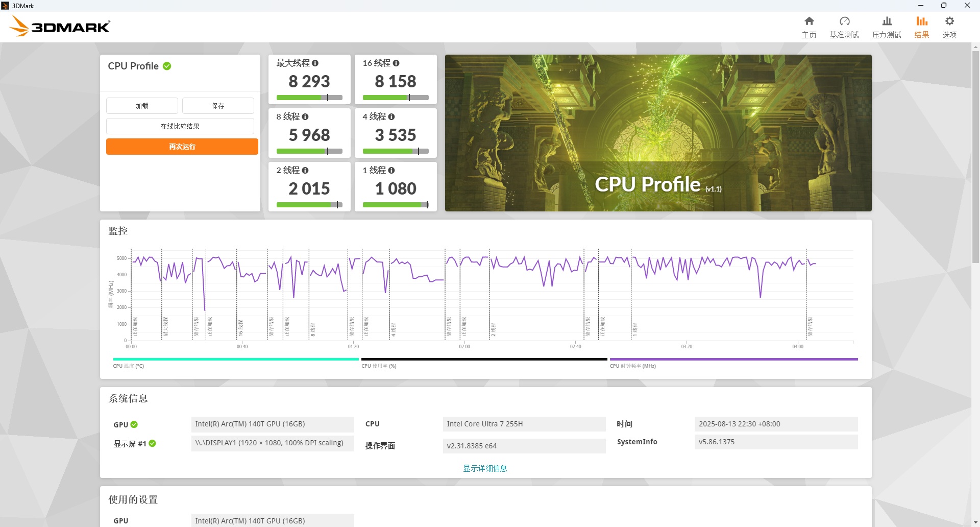980x527 pixels.
Task: Click the 加载 load button
Action: 142,106
